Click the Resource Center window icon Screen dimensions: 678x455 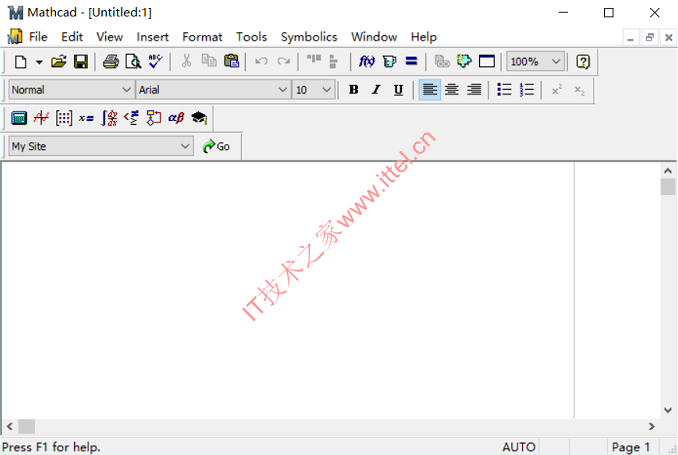point(486,61)
